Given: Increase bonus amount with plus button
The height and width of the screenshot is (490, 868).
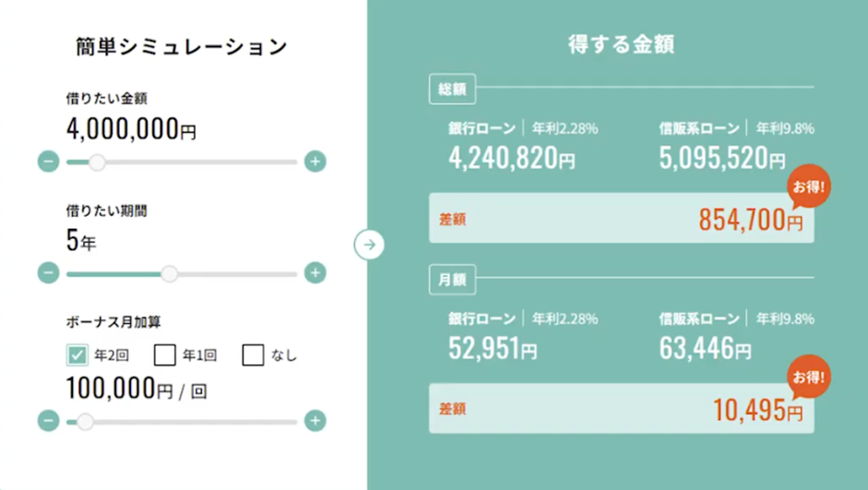Looking at the screenshot, I should [x=315, y=422].
